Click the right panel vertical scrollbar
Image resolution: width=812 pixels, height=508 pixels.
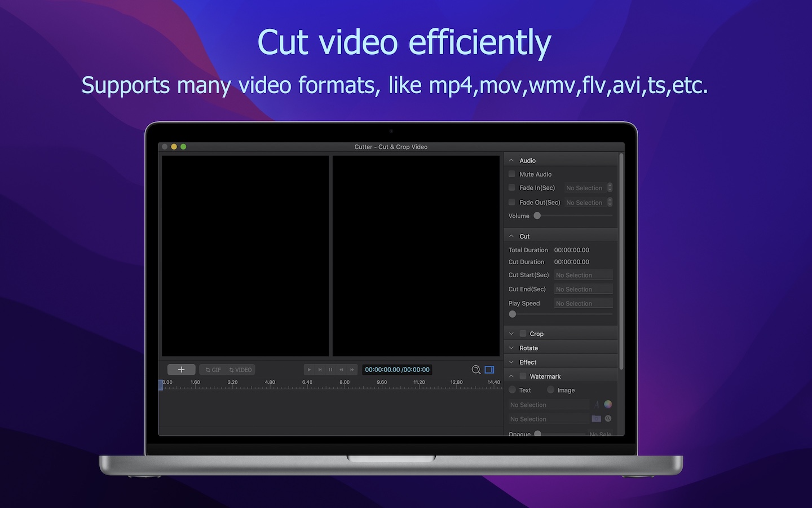621,261
